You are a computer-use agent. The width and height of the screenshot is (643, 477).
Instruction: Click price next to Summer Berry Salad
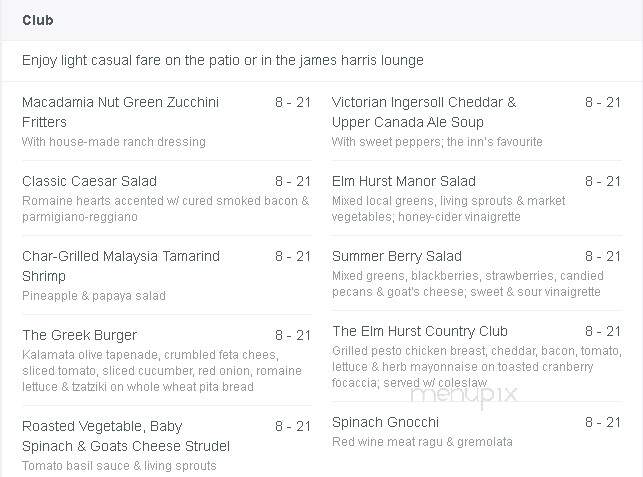tap(603, 256)
